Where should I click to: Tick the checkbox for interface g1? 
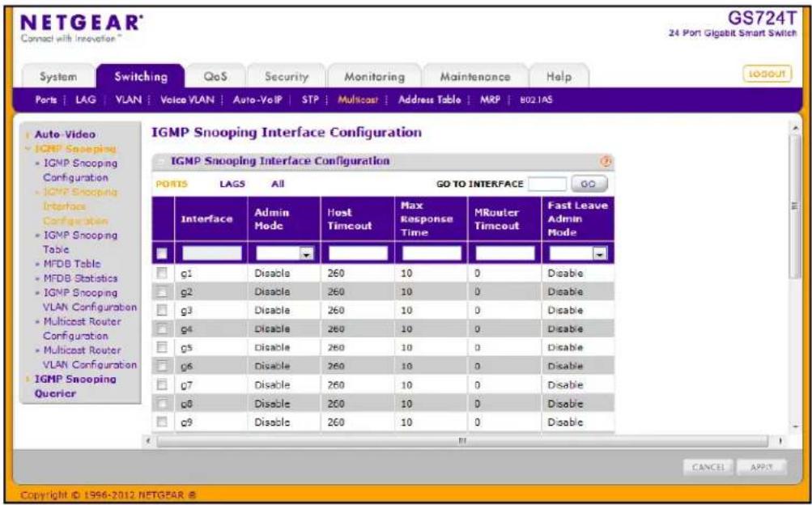click(x=162, y=273)
